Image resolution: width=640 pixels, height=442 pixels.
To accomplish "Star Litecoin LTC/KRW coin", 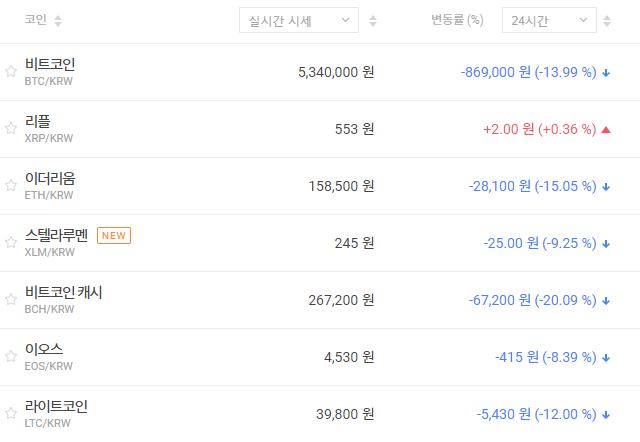I will pos(11,414).
